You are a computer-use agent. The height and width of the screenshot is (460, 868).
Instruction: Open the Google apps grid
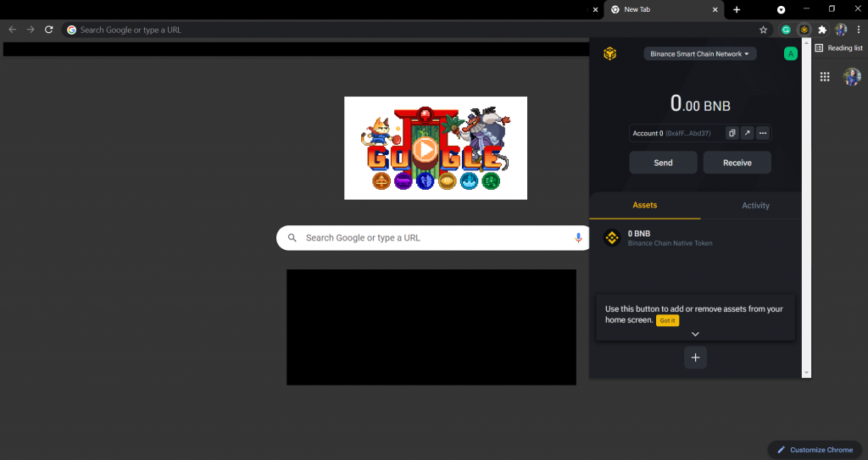click(825, 77)
